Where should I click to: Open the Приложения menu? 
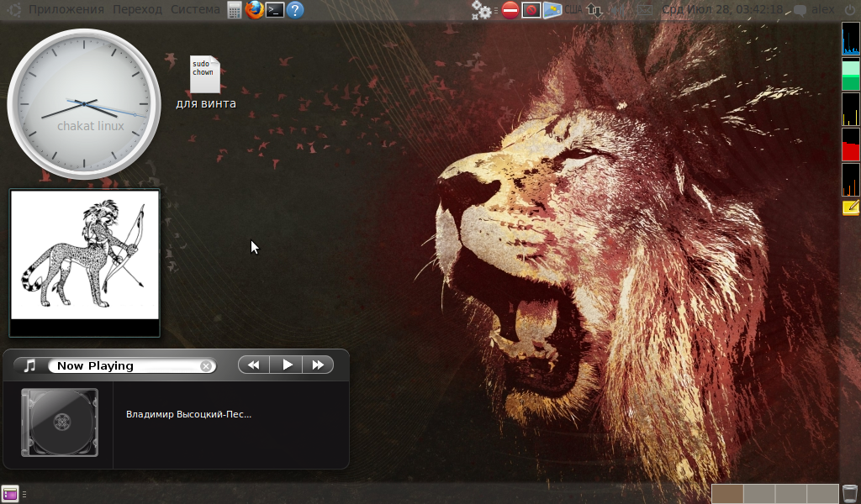(x=66, y=9)
